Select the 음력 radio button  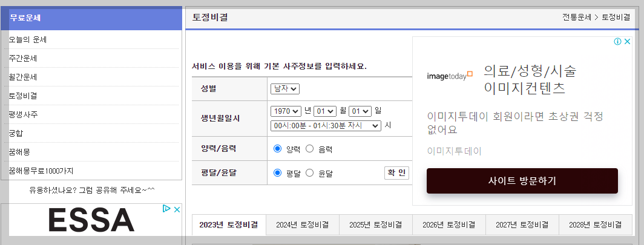[x=310, y=149]
